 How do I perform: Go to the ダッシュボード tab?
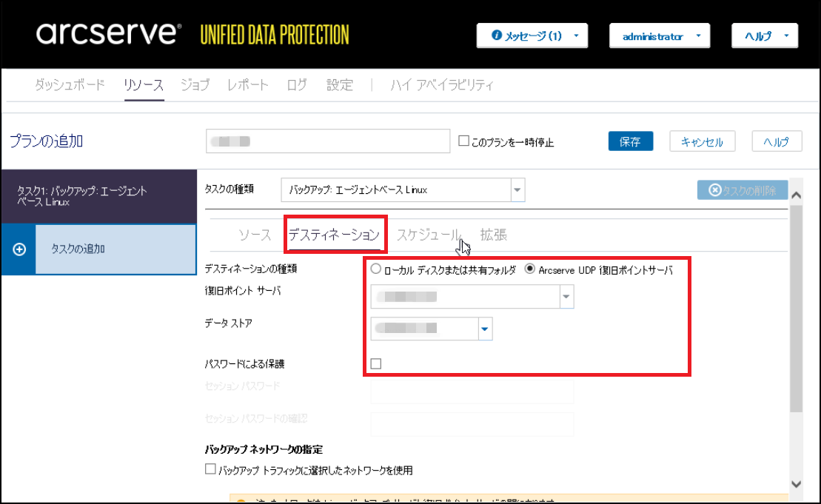pyautogui.click(x=70, y=84)
